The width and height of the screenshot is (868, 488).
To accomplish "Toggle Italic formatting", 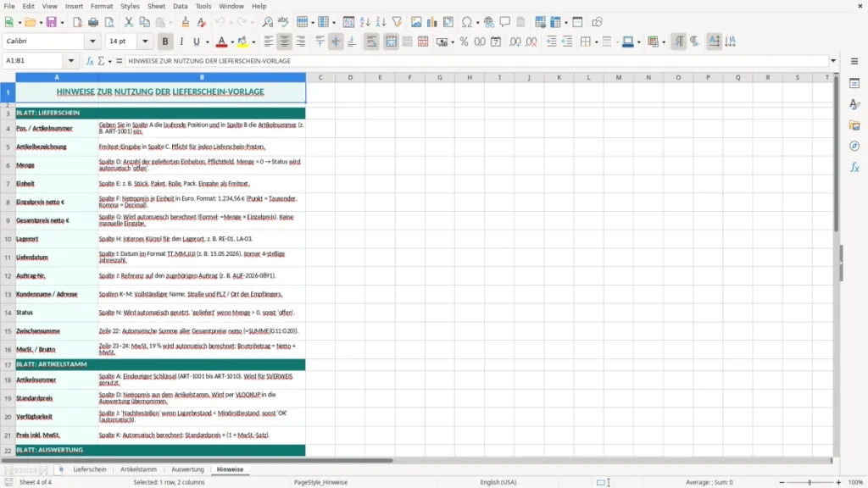I will 181,42.
